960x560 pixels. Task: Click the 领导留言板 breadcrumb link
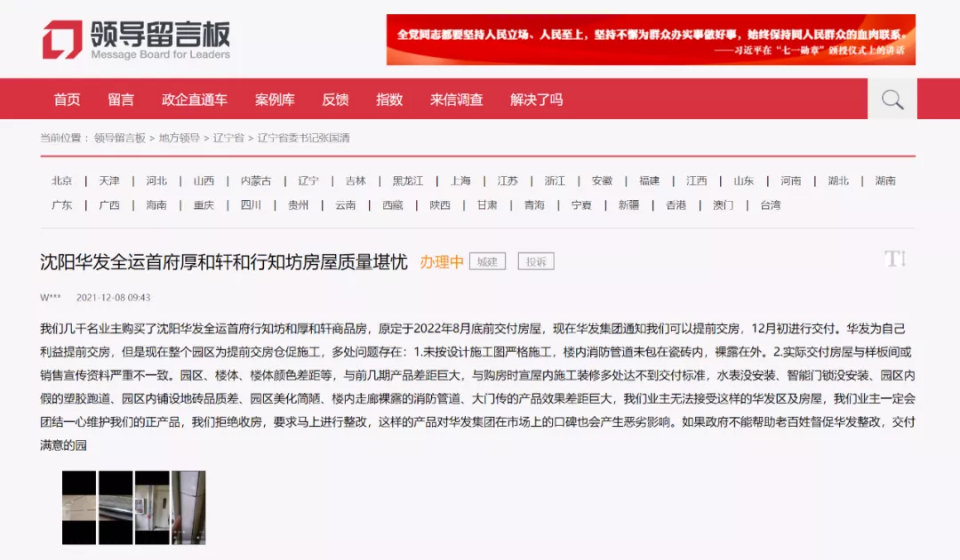(x=120, y=139)
